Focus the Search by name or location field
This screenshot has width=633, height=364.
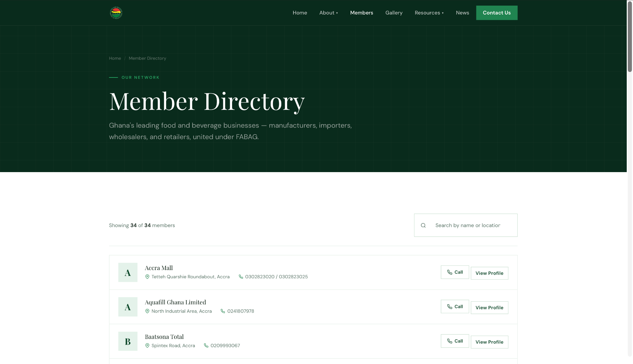pos(466,225)
